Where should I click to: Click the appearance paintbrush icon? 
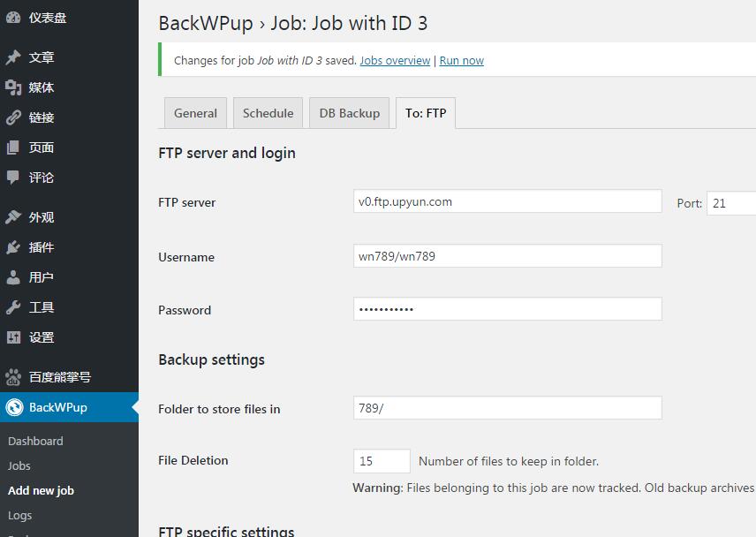pos(13,217)
